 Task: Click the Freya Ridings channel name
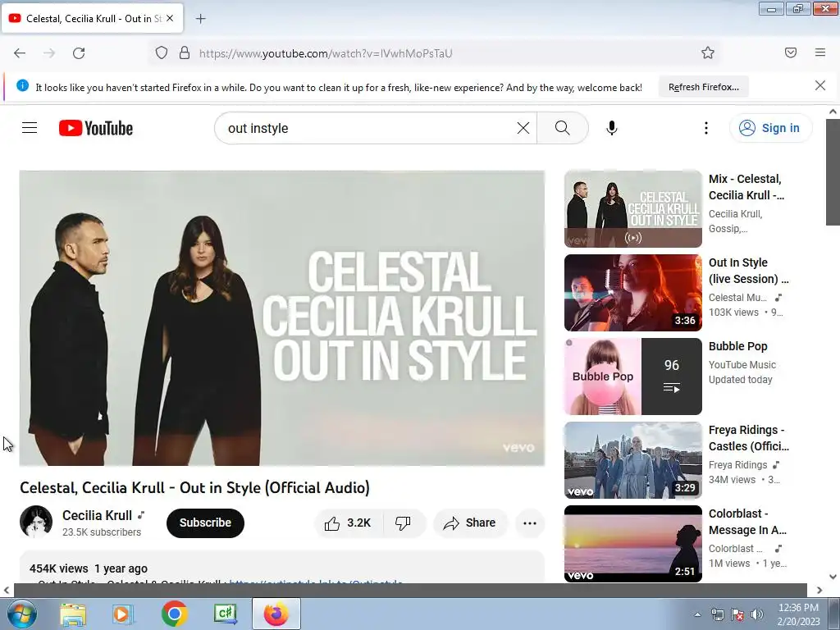737,465
